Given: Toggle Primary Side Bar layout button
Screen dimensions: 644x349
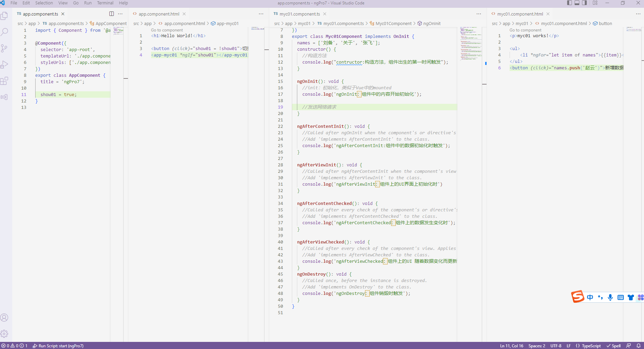Looking at the screenshot, I should (570, 3).
